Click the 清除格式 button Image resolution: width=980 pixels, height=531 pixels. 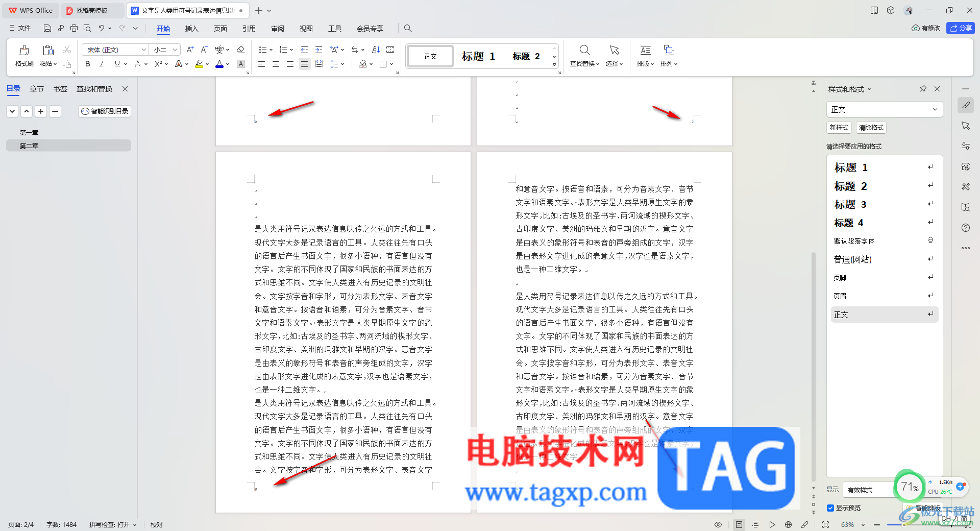871,127
